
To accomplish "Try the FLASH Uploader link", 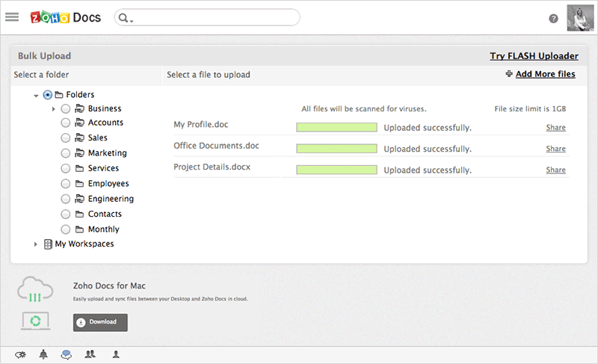I will coord(534,56).
